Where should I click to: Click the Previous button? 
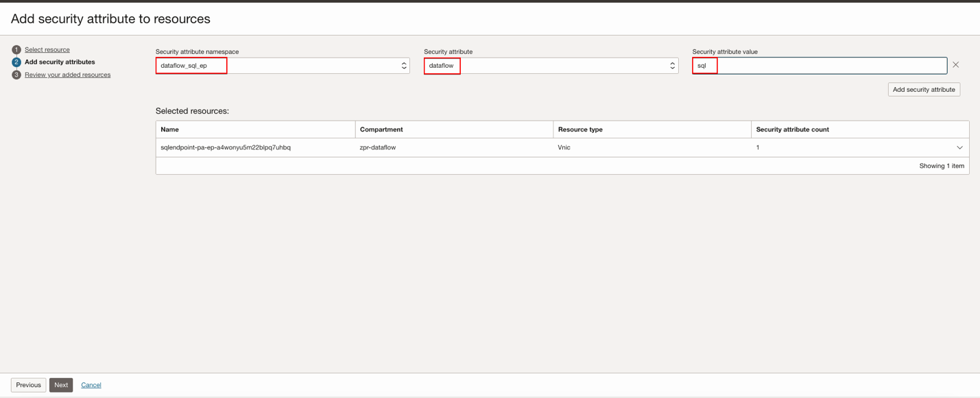point(28,385)
